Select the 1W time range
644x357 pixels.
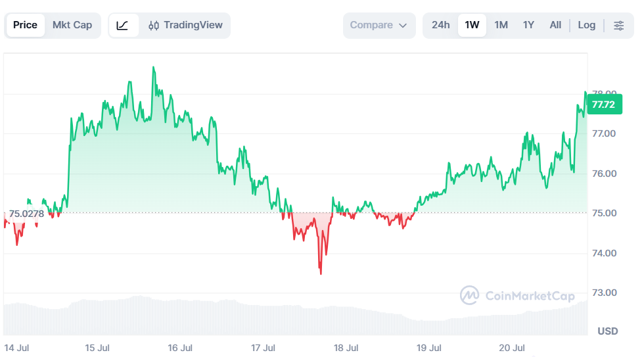(472, 25)
